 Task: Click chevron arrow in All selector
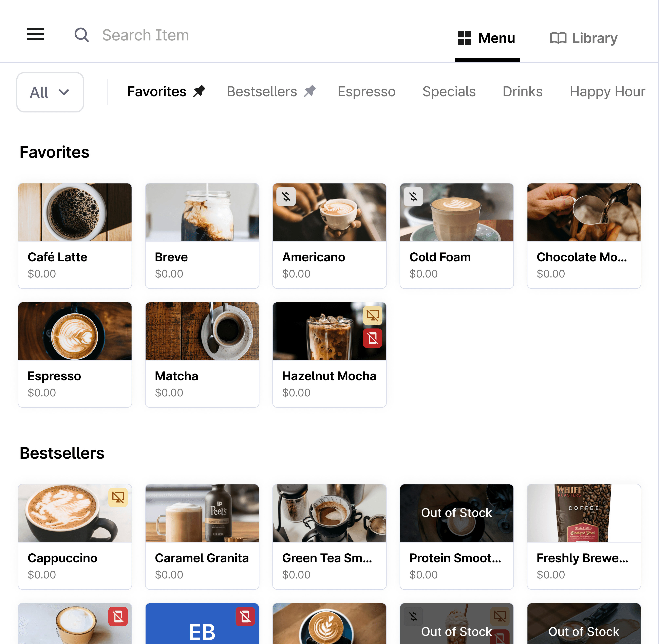coord(64,92)
